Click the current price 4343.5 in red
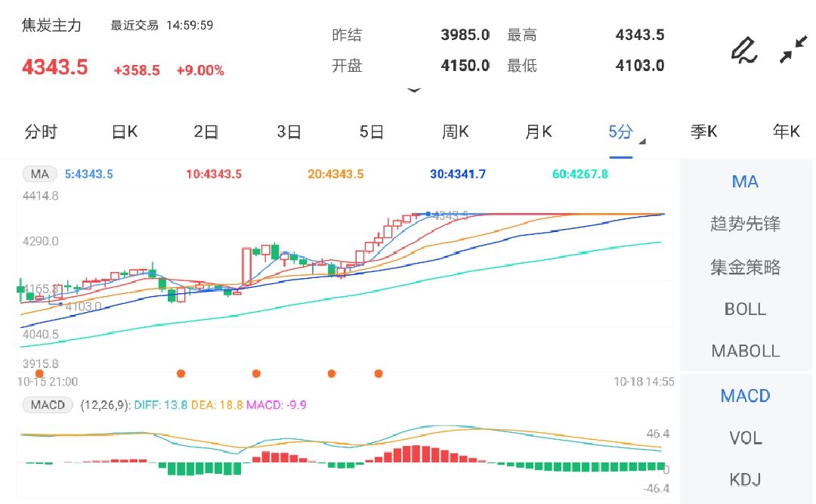 [54, 67]
